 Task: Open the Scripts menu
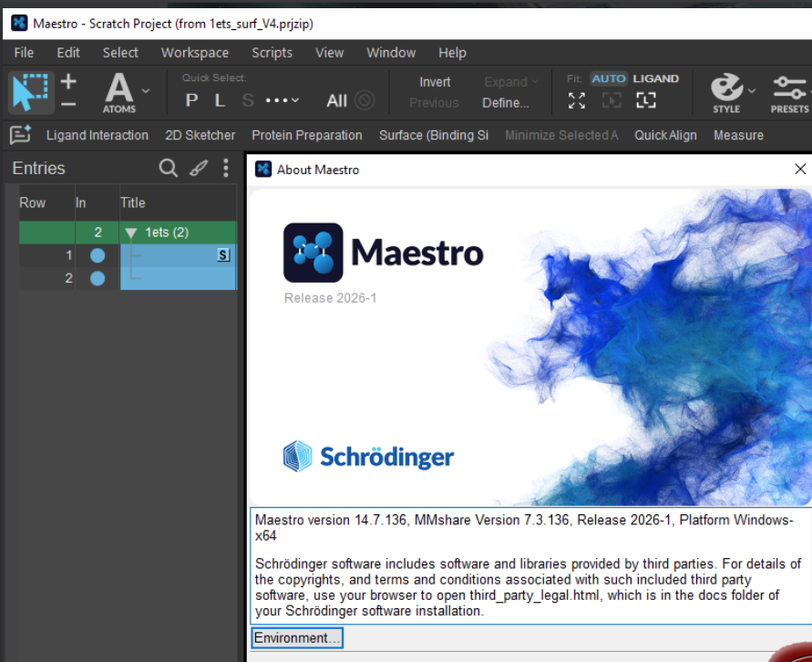click(x=272, y=53)
